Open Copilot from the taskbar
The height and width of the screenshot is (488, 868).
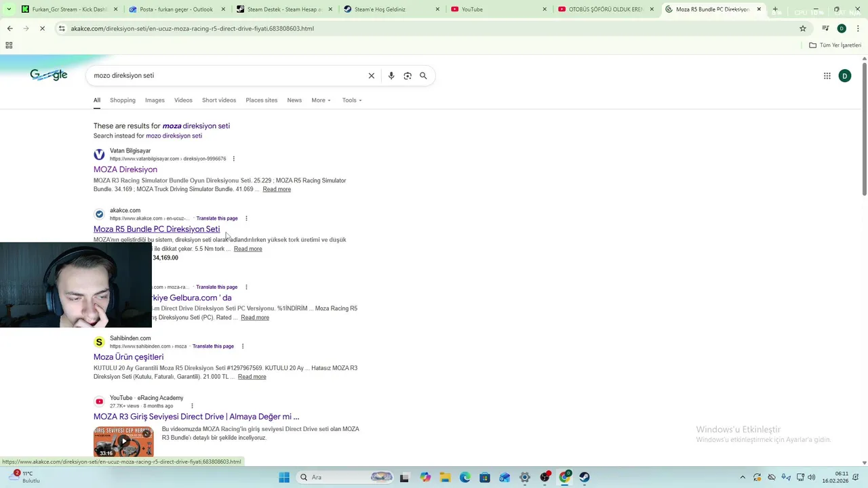pyautogui.click(x=425, y=477)
